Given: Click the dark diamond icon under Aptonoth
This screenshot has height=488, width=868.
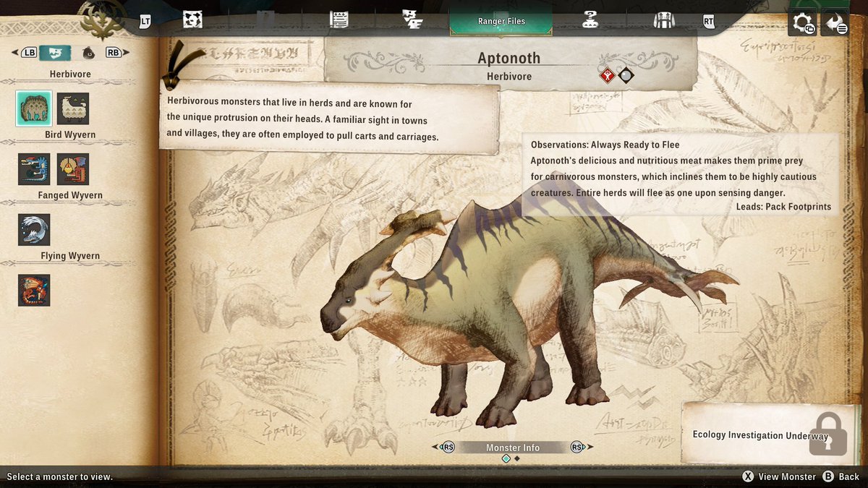Looking at the screenshot, I should 626,74.
